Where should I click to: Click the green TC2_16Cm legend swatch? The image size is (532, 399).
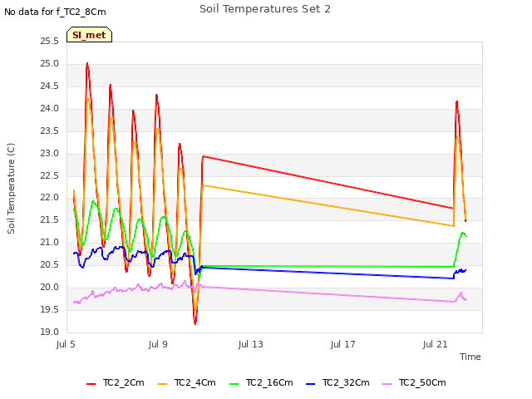pos(234,384)
